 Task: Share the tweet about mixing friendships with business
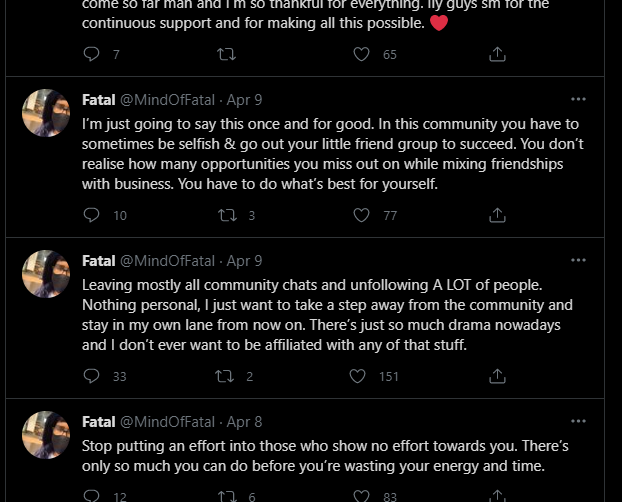click(497, 215)
